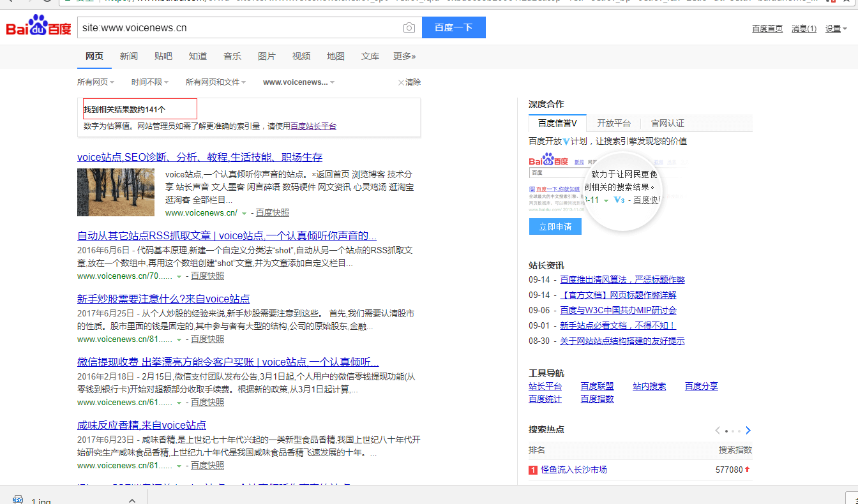Go to next search hot topics page
The image size is (858, 504).
(748, 430)
